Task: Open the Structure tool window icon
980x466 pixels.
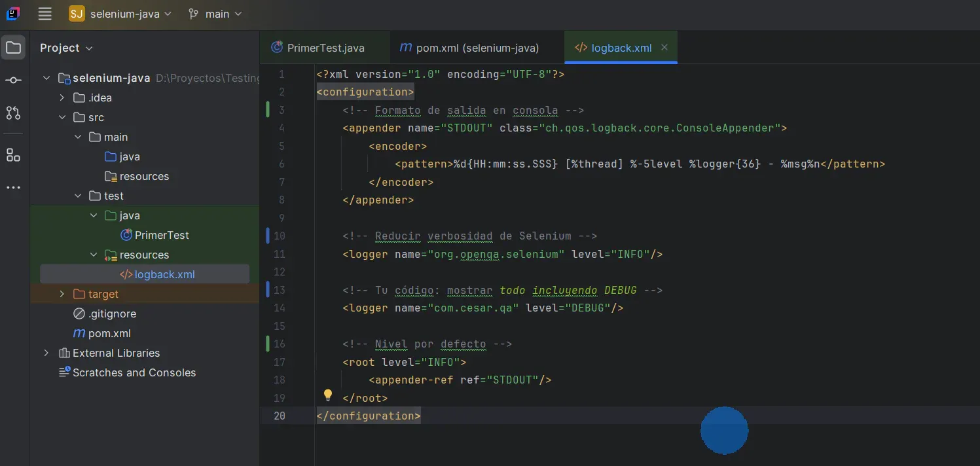Action: [x=14, y=155]
